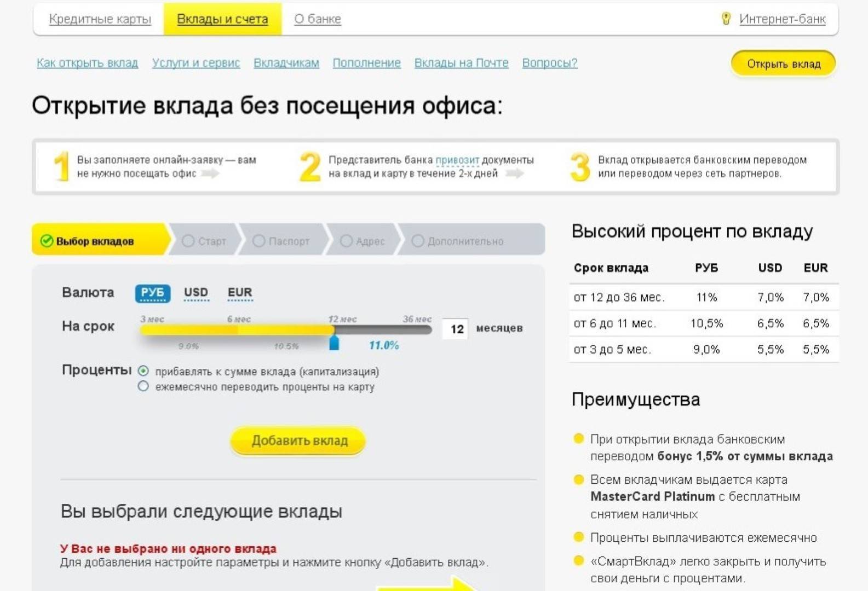Select capitalization interest radio option

(143, 371)
